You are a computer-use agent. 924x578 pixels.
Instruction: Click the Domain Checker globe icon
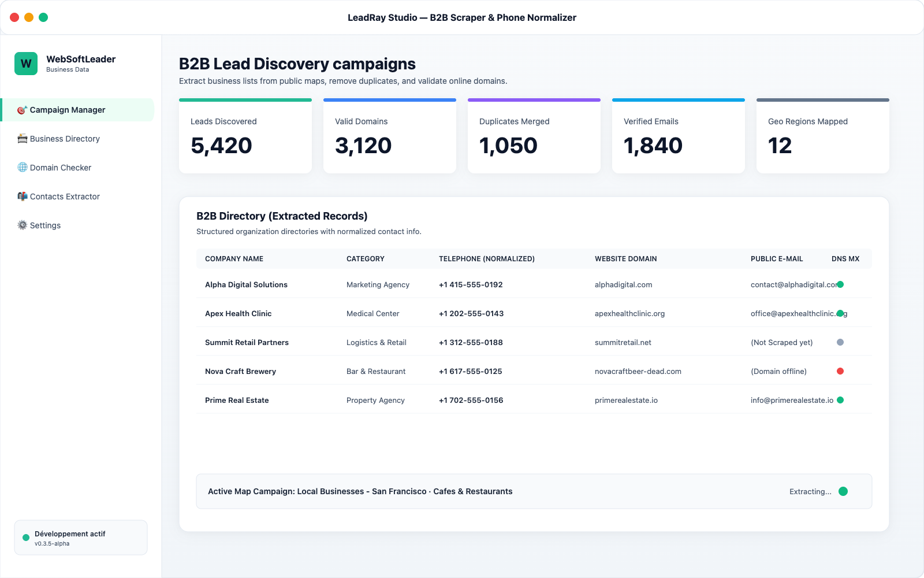(22, 168)
